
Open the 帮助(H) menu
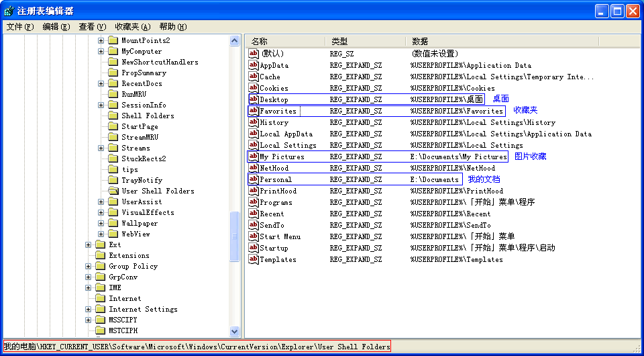pos(173,27)
